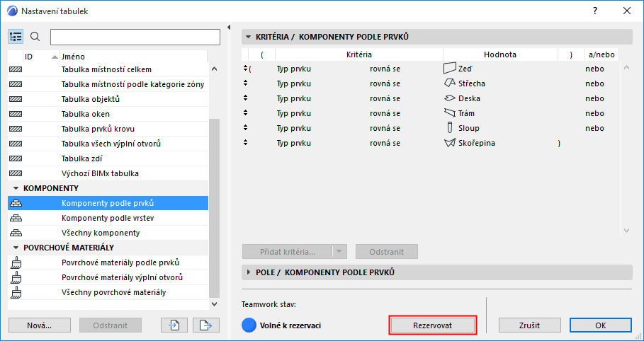Click the export scheme icon button
The width and height of the screenshot is (644, 341).
205,325
